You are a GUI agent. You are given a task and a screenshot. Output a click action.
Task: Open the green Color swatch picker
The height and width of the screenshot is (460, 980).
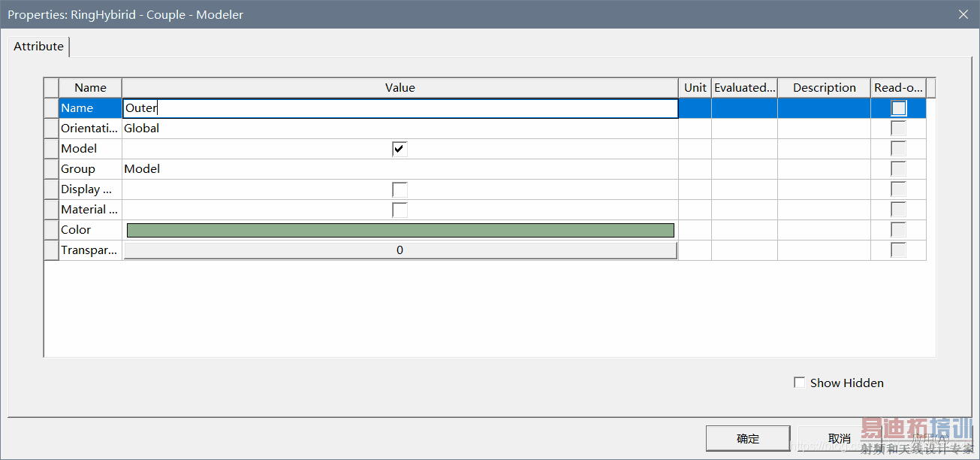pos(400,230)
